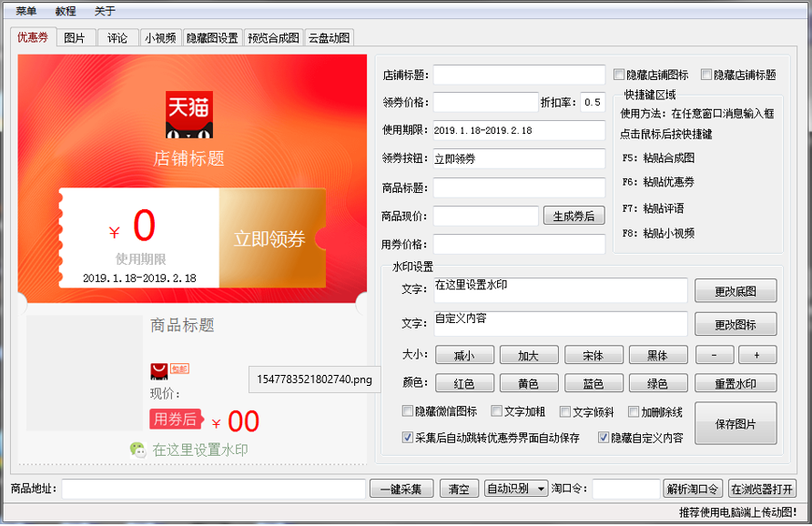
Task: Click the 减小 size button
Action: tap(464, 355)
